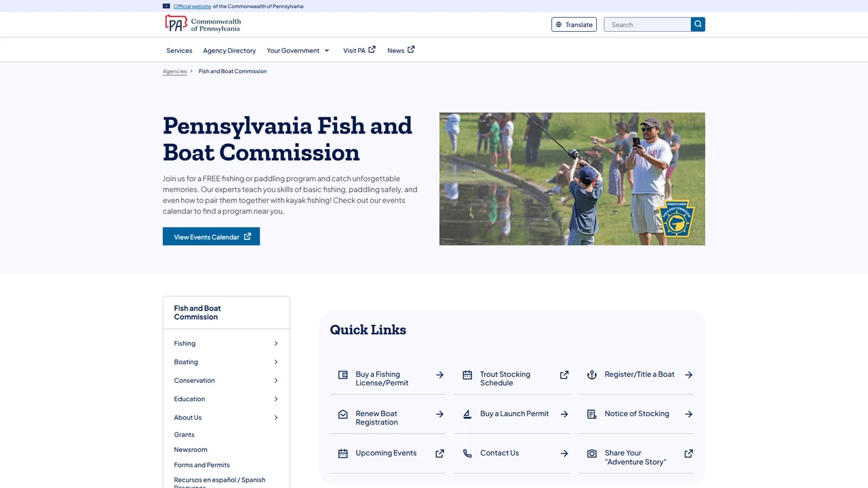The image size is (868, 488).
Task: Click the Commonwealth of Pennsylvania PA logo
Action: coord(203,24)
